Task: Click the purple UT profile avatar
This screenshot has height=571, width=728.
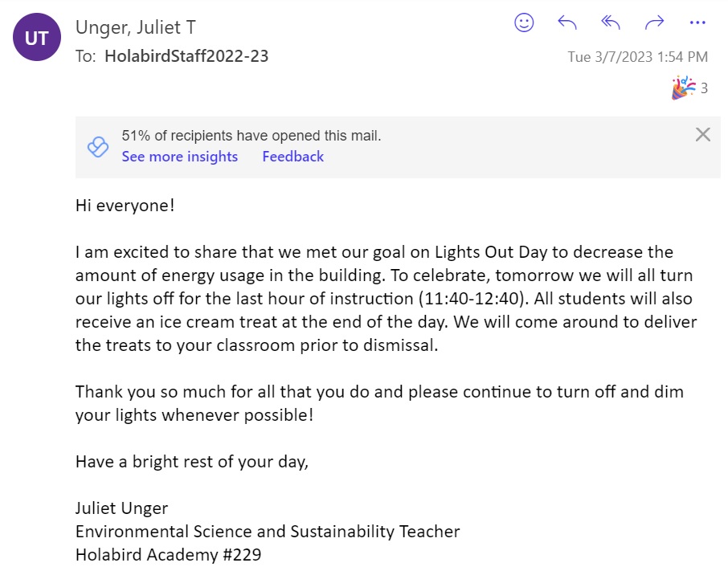Action: point(37,38)
